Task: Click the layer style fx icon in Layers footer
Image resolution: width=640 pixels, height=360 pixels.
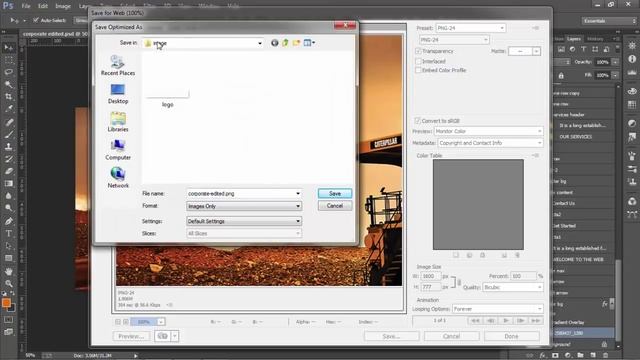Action: pos(542,355)
